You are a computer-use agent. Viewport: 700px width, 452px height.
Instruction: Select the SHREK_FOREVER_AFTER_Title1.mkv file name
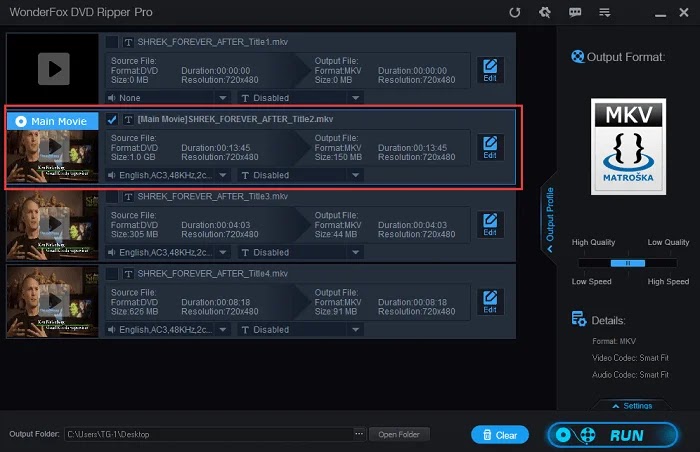point(212,42)
